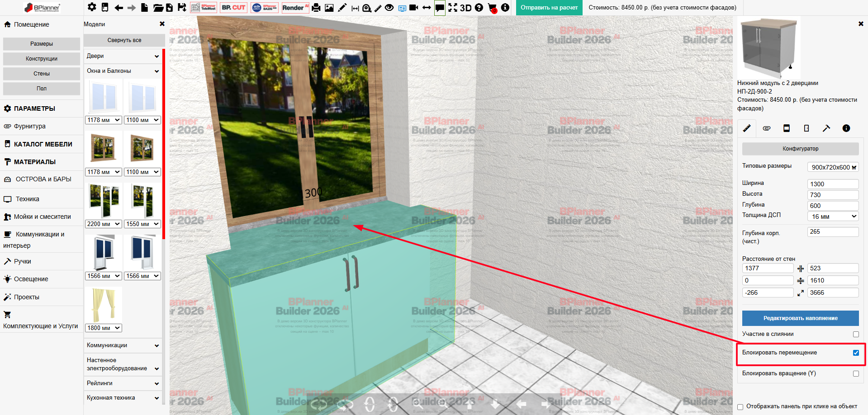Open help with the question mark icon
The height and width of the screenshot is (415, 868).
479,8
